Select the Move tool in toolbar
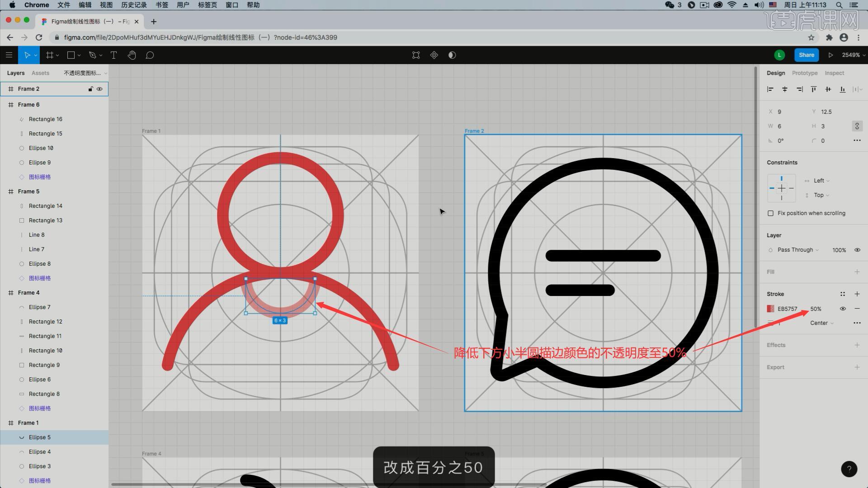The image size is (868, 488). coord(27,55)
